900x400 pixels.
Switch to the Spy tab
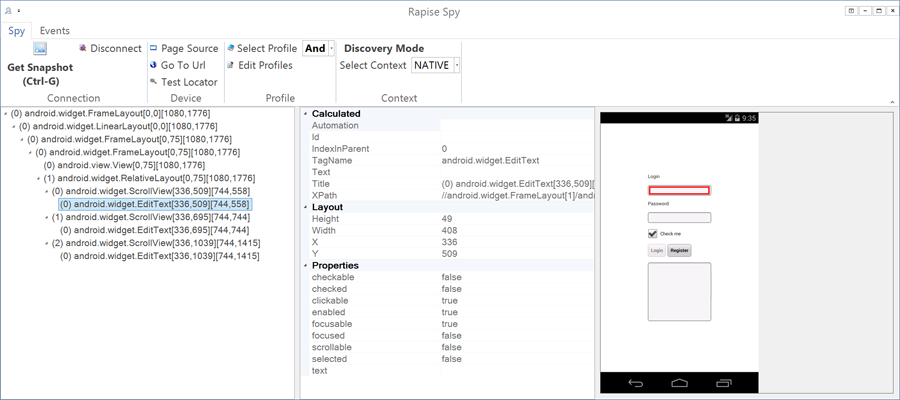pos(16,30)
